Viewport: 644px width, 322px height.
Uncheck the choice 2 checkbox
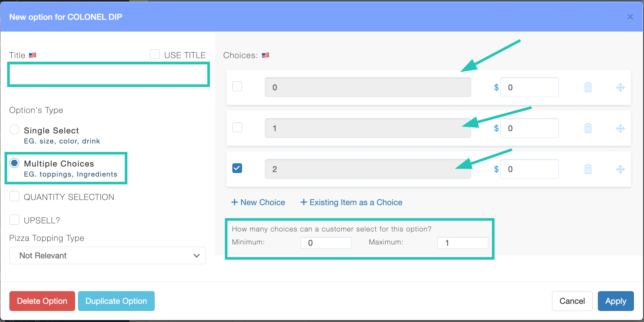click(237, 168)
